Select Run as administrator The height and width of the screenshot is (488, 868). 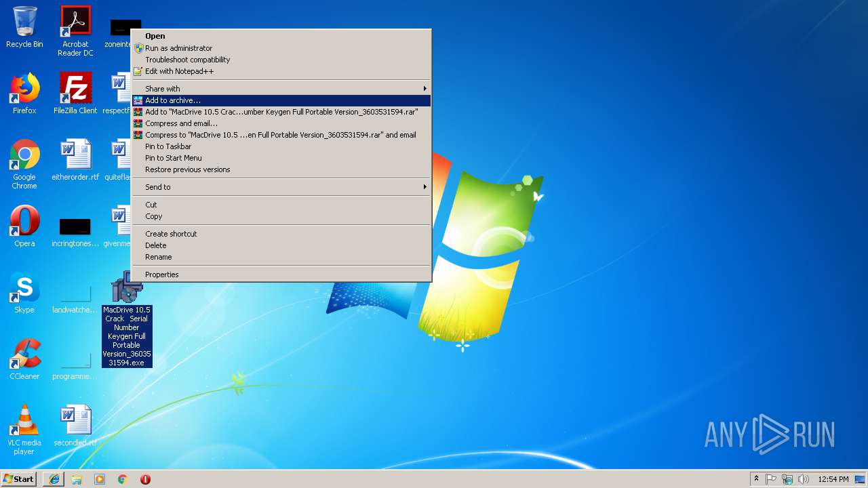[x=281, y=48]
